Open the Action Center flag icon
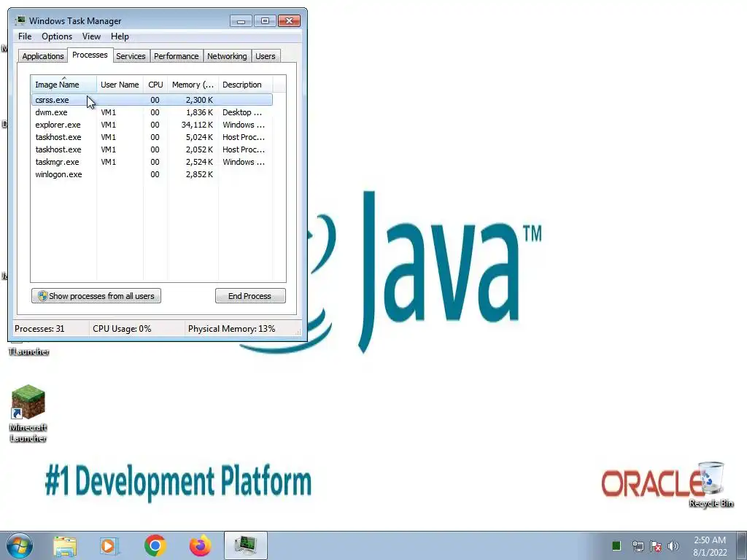 click(x=656, y=546)
